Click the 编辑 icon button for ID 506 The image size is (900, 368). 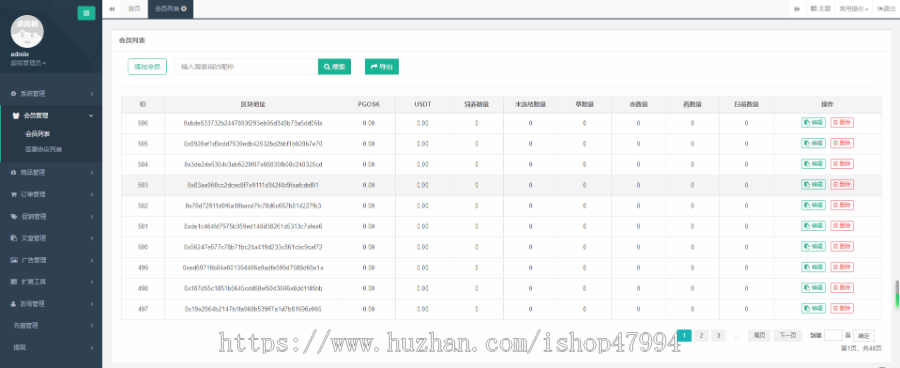(813, 122)
